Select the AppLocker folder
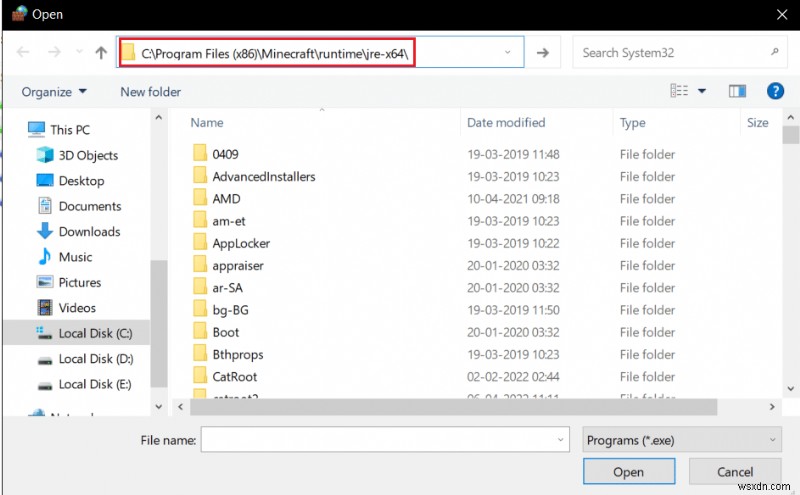This screenshot has height=495, width=800. click(x=241, y=243)
